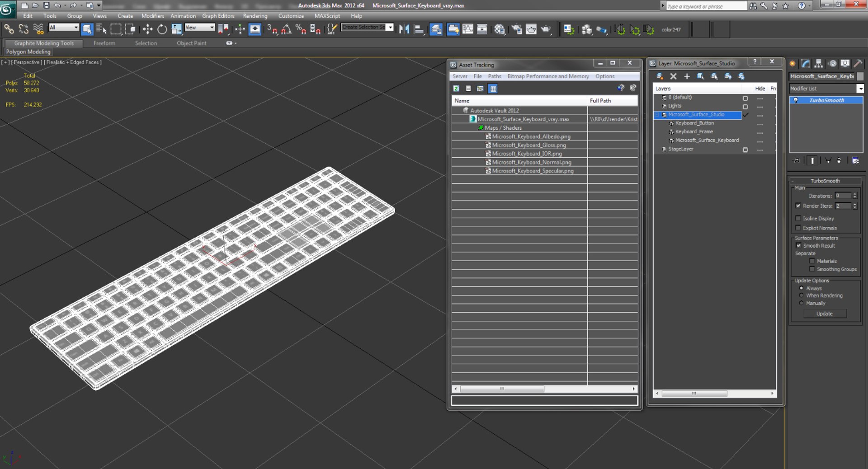Select Manually update option
Screen dimensions: 868x469
(802, 303)
